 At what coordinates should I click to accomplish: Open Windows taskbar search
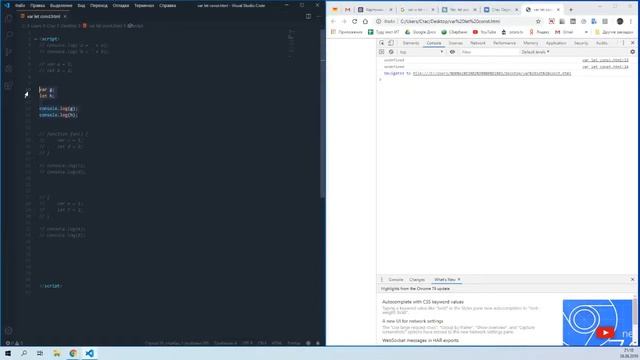coord(24,353)
